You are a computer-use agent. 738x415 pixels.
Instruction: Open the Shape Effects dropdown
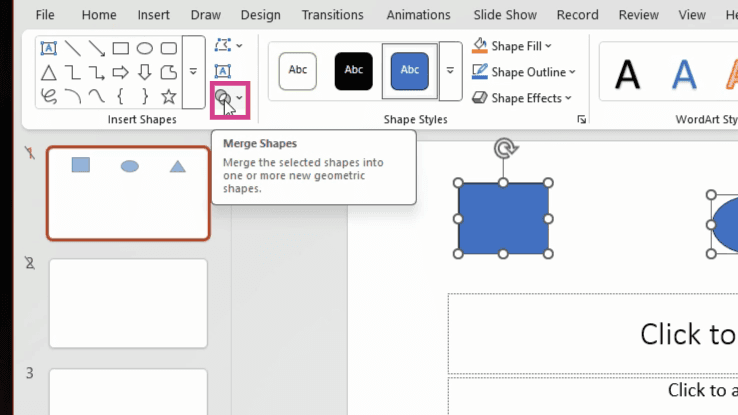(x=521, y=98)
